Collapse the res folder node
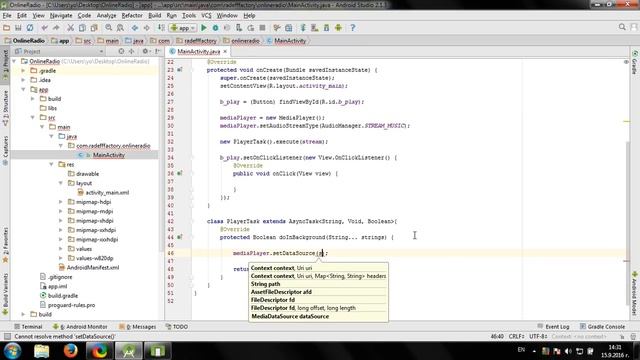 pos(51,164)
